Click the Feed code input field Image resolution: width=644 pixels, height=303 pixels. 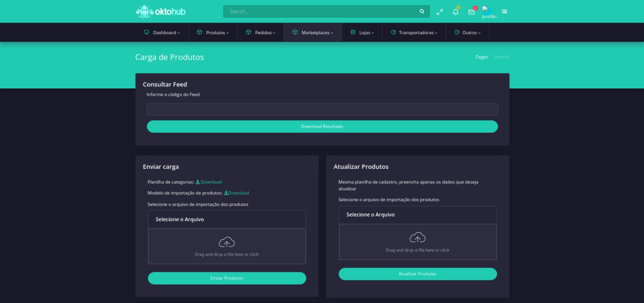click(x=322, y=110)
